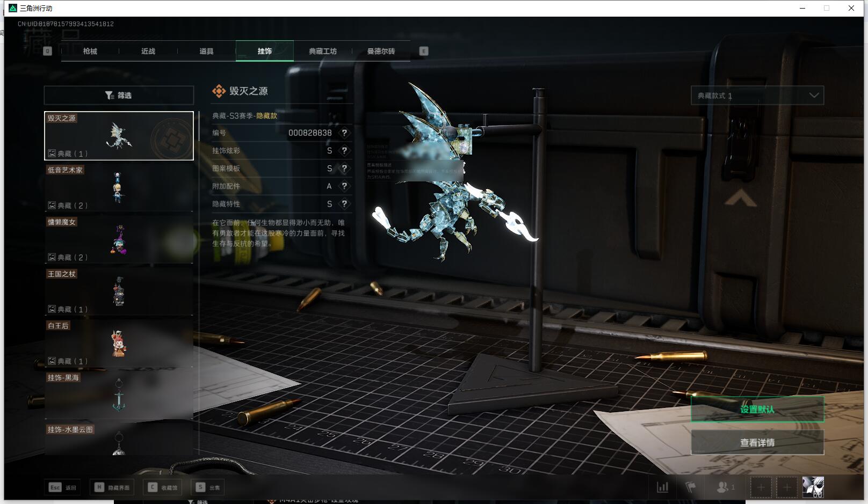Close the 三角洲行动 window
The height and width of the screenshot is (504, 868).
tap(851, 8)
